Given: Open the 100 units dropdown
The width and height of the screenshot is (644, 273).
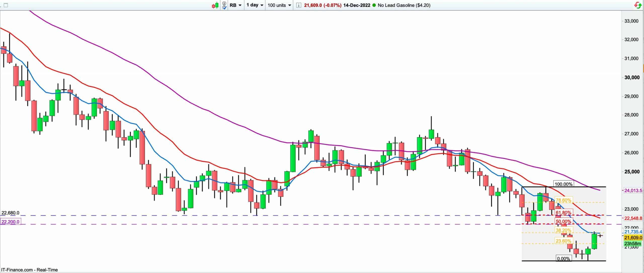Looking at the screenshot, I should (x=279, y=5).
